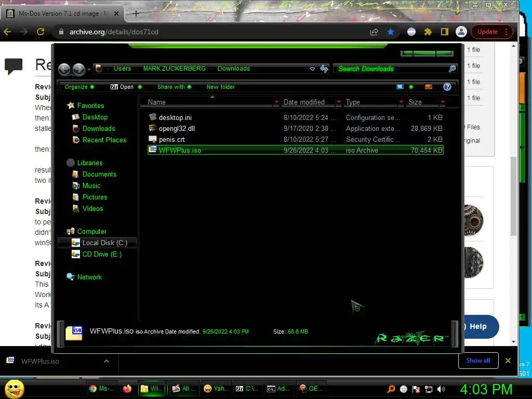The image size is (532, 399).
Task: Open the Chrome profile avatar
Action: pos(461,32)
